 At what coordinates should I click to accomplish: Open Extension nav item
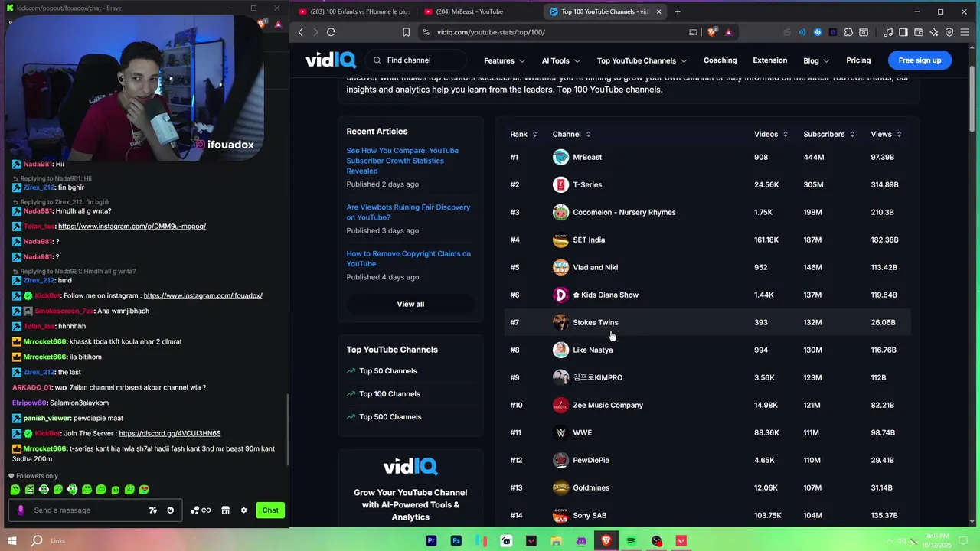[769, 60]
